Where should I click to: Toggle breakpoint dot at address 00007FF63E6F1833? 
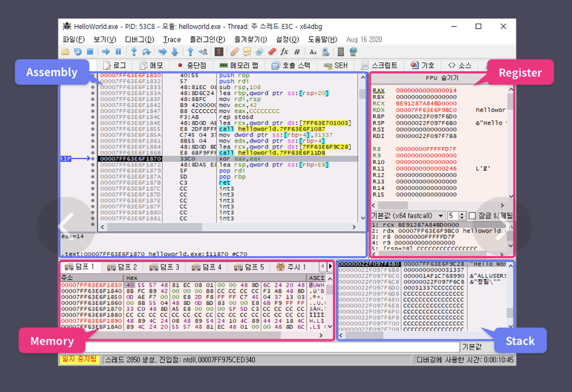[93, 87]
